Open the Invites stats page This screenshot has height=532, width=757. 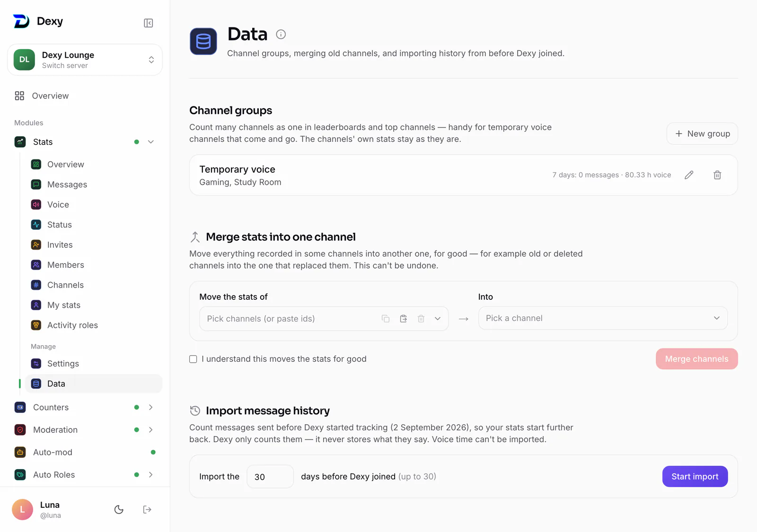(x=94, y=245)
